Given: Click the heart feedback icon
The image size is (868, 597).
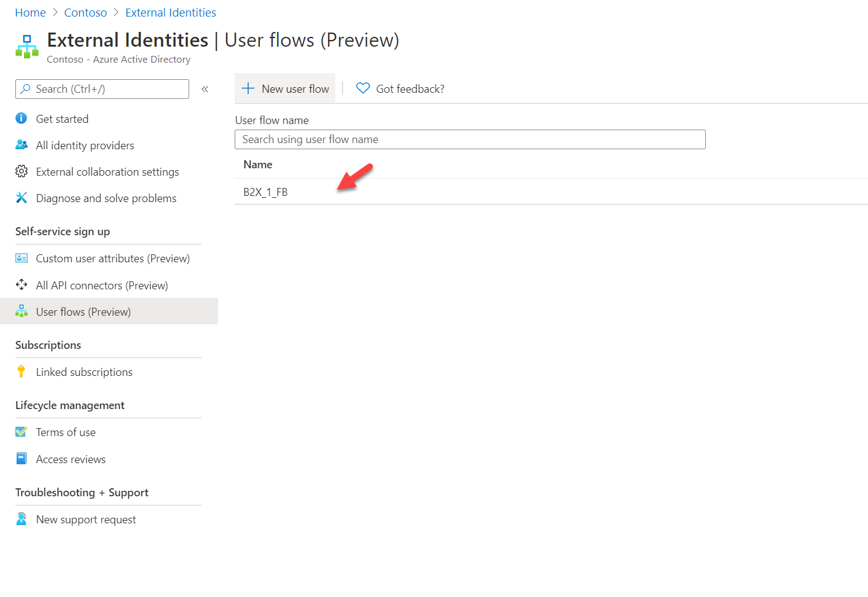Looking at the screenshot, I should [363, 88].
